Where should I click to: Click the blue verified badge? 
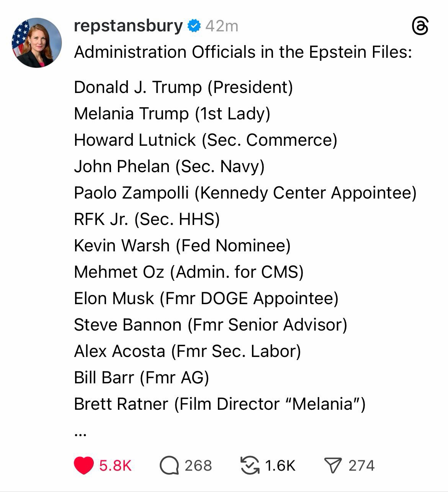coord(194,26)
